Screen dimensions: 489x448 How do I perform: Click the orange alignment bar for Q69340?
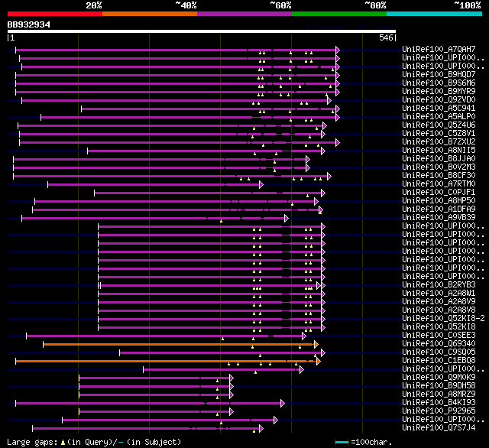click(179, 345)
